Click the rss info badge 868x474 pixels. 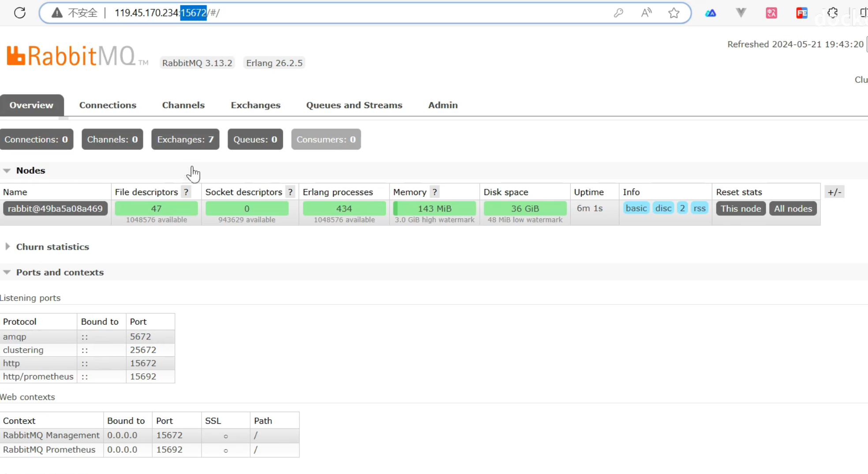tap(700, 208)
